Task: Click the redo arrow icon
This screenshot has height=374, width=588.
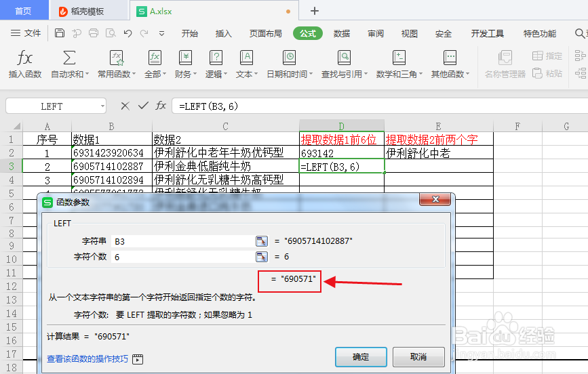Action: [144, 33]
